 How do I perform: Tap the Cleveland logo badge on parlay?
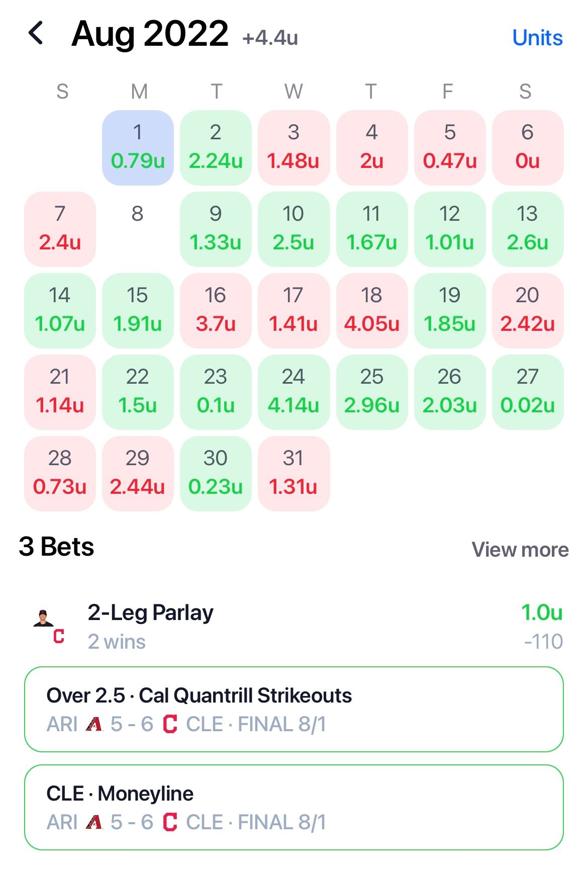tap(59, 637)
